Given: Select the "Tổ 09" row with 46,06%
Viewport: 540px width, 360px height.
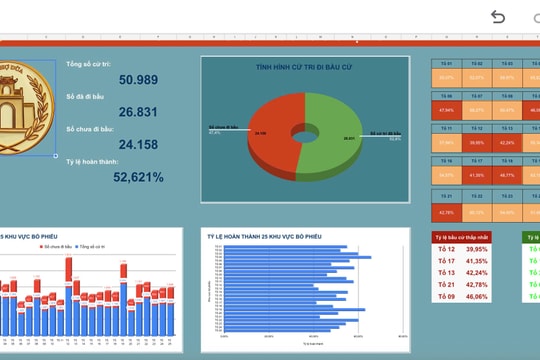Looking at the screenshot, I should pyautogui.click(x=461, y=297).
